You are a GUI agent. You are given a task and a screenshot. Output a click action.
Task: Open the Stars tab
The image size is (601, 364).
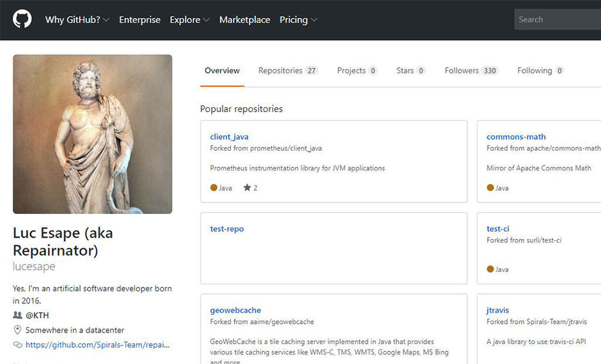(410, 71)
